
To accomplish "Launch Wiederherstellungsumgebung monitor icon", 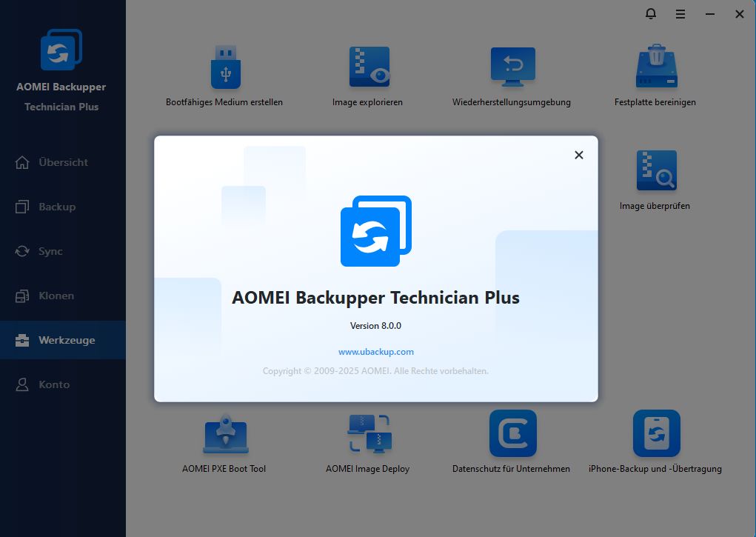I will point(512,67).
